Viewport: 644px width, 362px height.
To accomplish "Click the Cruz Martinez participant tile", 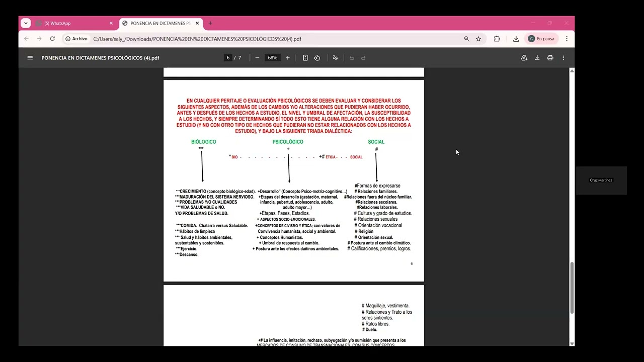I will point(601,180).
